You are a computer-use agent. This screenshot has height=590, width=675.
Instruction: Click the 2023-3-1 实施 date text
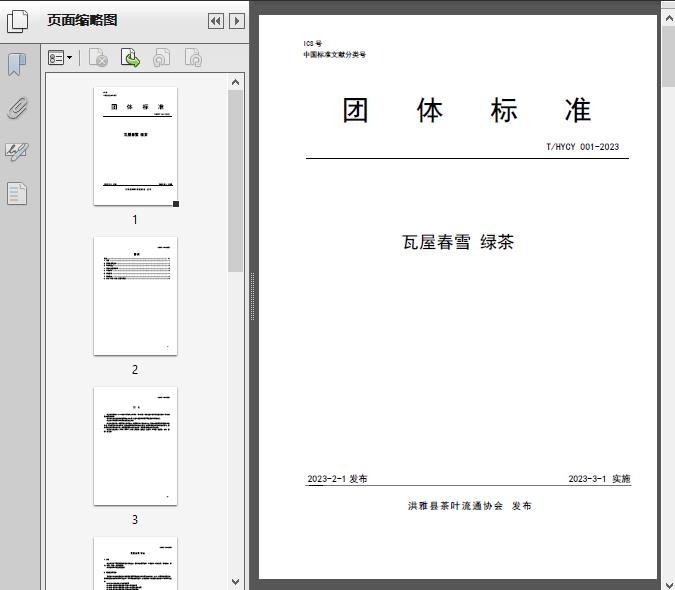click(599, 479)
